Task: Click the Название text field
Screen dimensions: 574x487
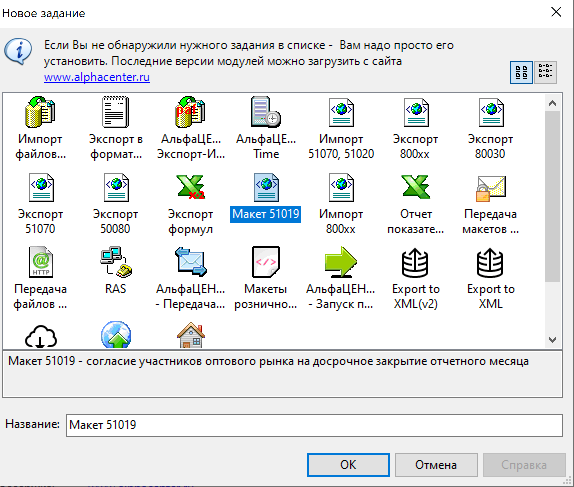Action: click(x=314, y=425)
